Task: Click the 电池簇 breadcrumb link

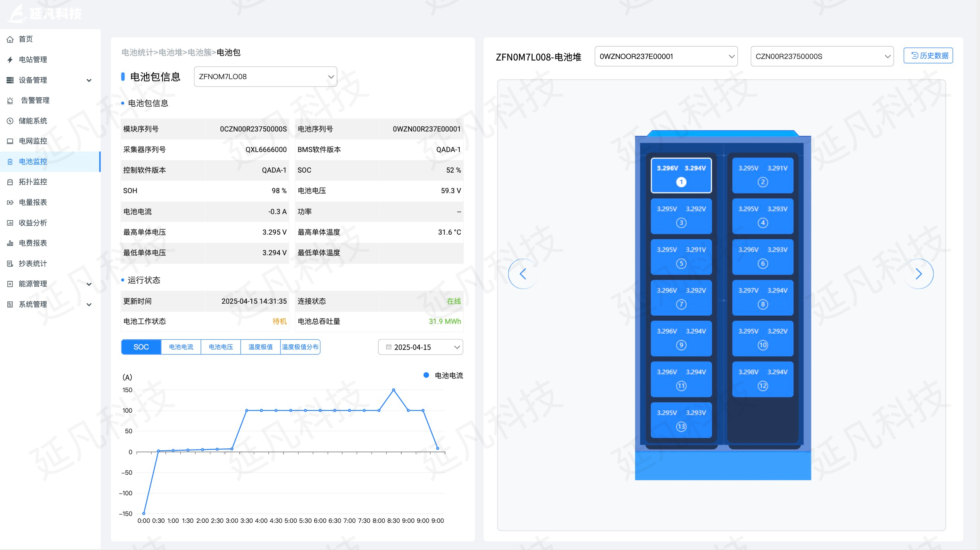Action: click(x=199, y=52)
